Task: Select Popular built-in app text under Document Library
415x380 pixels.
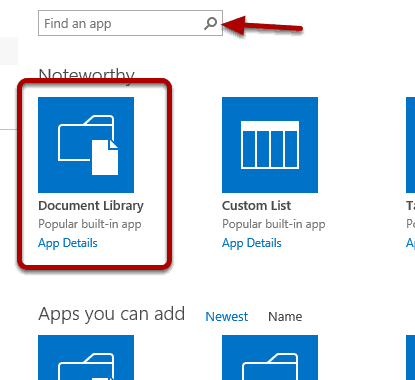Action: click(x=90, y=224)
